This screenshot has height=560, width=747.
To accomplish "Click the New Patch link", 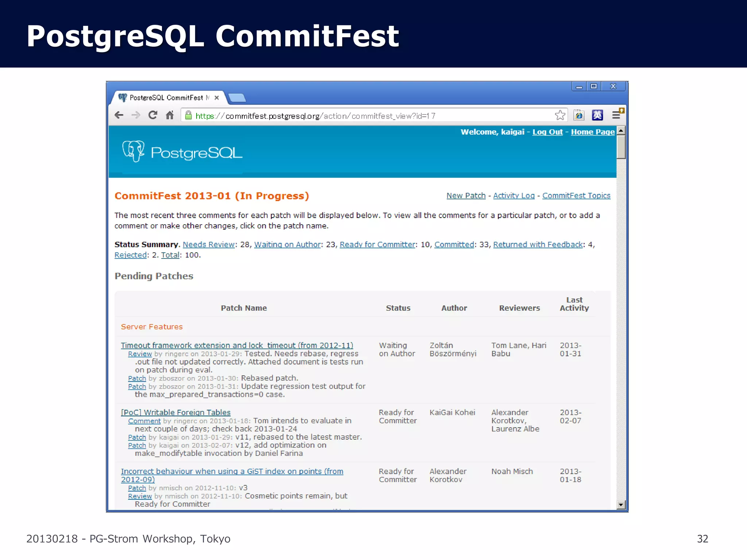I will coord(466,195).
